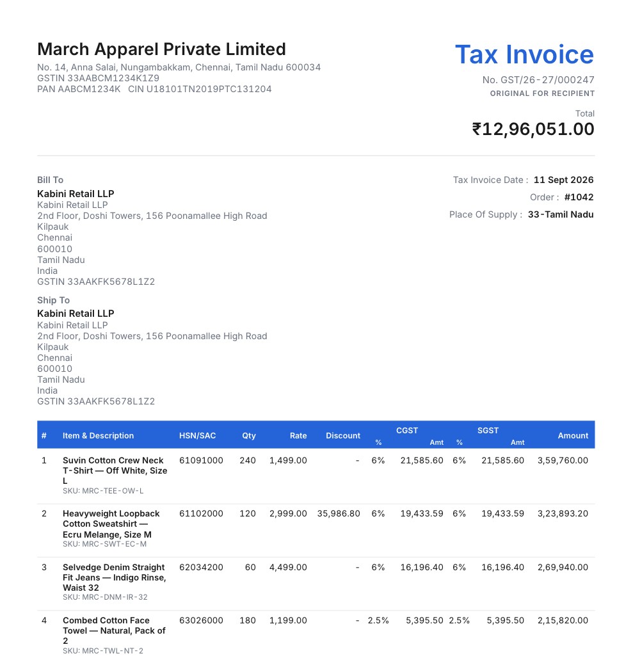Click the SGST column header
Screen dimensions: 633x672
pyautogui.click(x=488, y=430)
